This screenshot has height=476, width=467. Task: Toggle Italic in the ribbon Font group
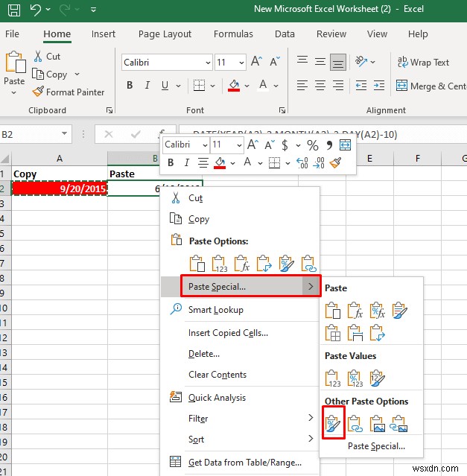tap(147, 86)
